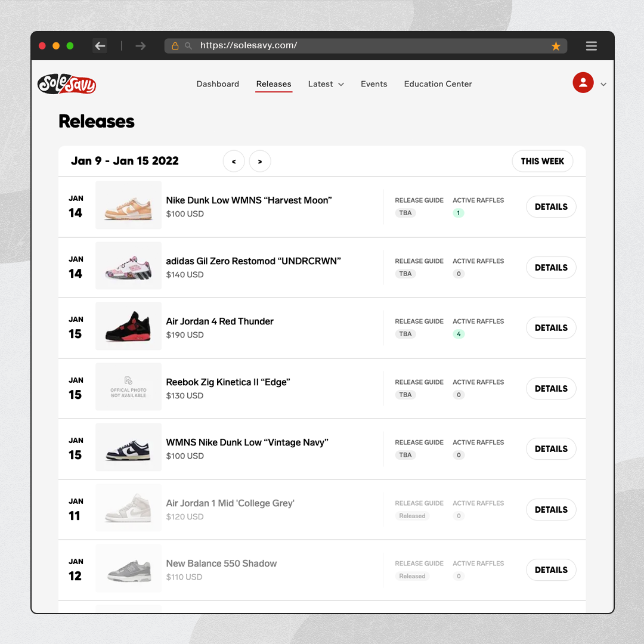Open the New Balance 550 Shadow title link
This screenshot has width=644, height=644.
coord(221,563)
